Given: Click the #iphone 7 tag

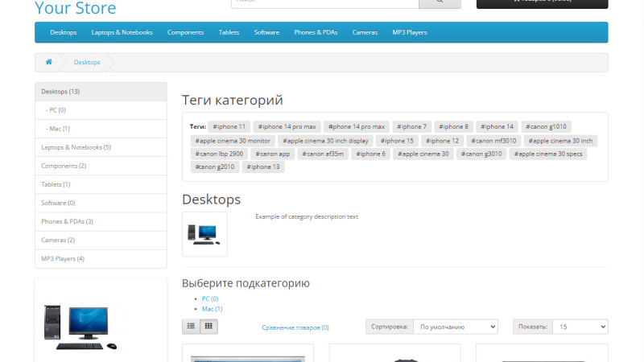Looking at the screenshot, I should click(411, 126).
